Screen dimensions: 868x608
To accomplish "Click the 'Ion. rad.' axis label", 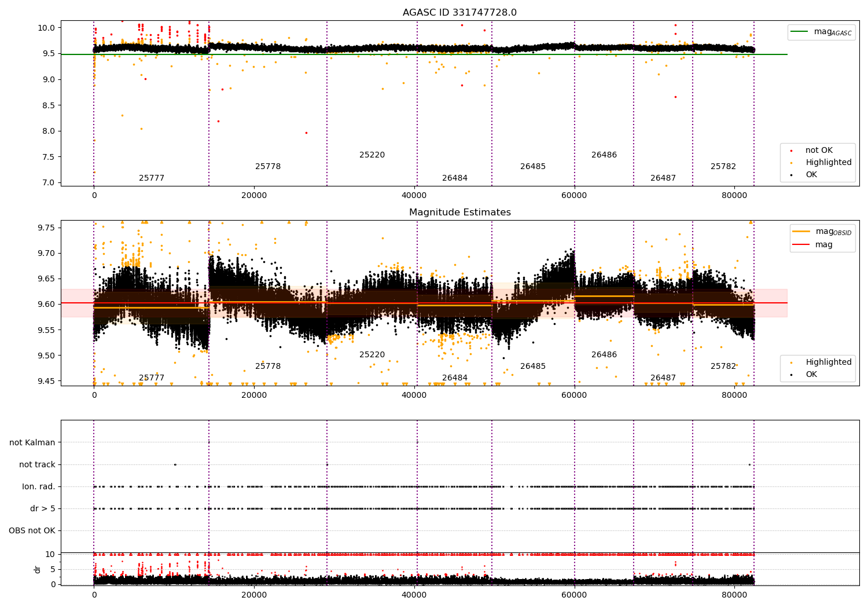I will coord(39,487).
